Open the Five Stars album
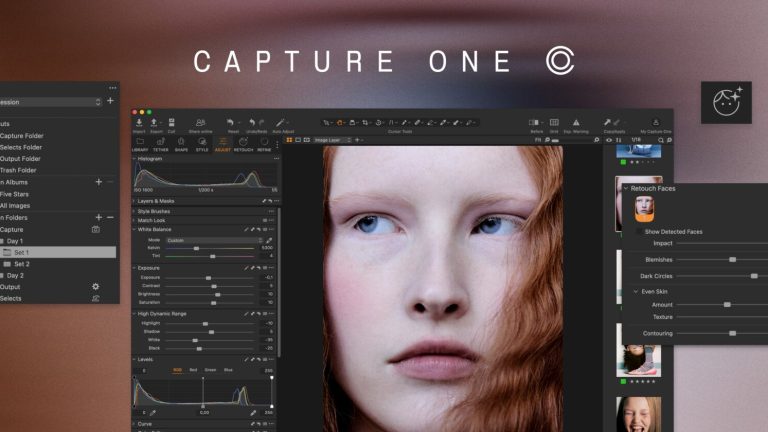This screenshot has height=432, width=768. [x=14, y=194]
